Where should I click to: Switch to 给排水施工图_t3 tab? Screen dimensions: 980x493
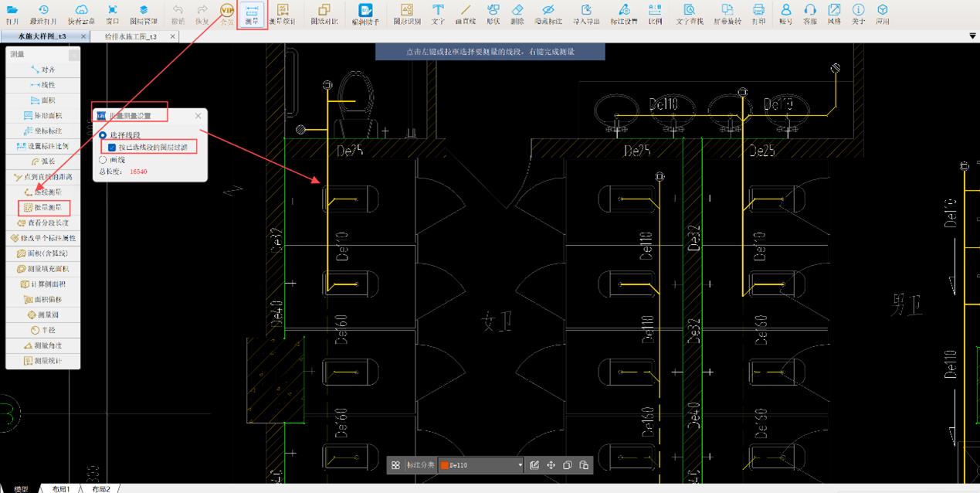pyautogui.click(x=131, y=36)
